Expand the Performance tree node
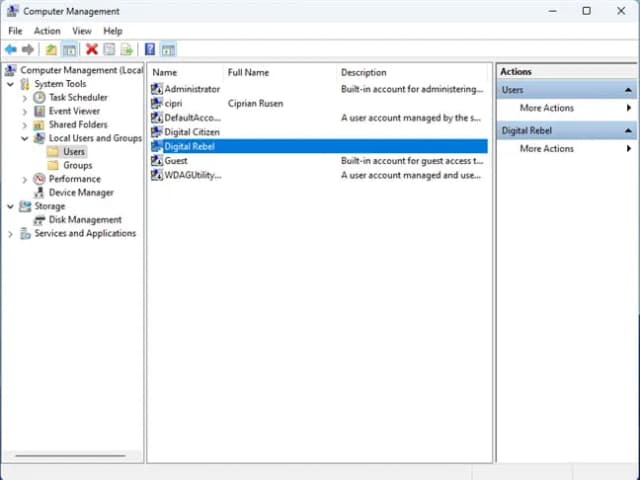The image size is (640, 480). (x=25, y=179)
